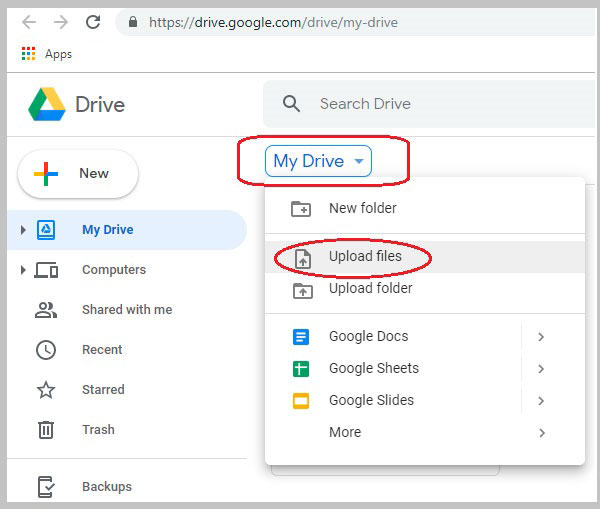Click the Backups phone icon
The image size is (600, 509).
pyautogui.click(x=46, y=487)
